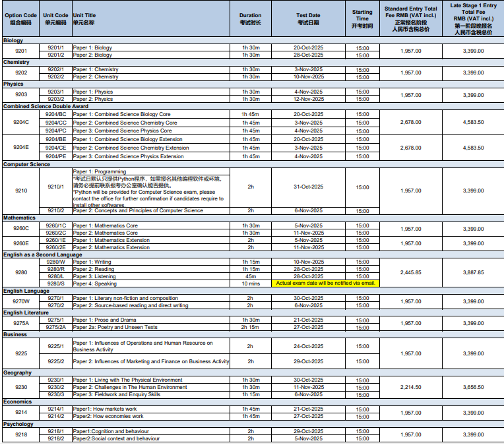Select the 'English Literature' section heading

[x=26, y=312]
